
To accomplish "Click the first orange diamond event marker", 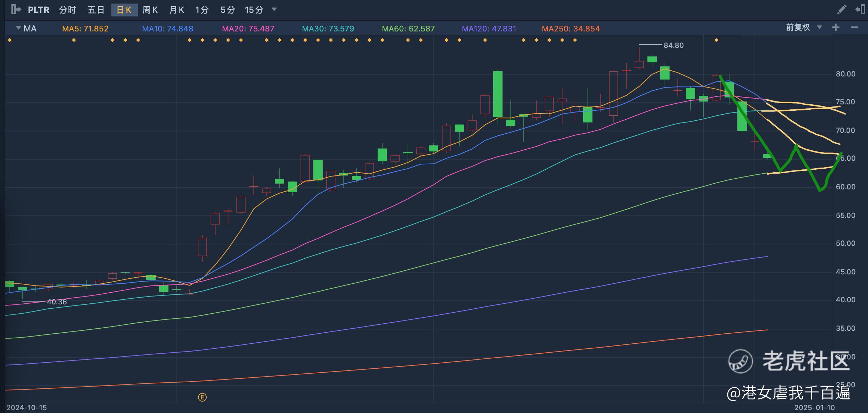I will (x=10, y=40).
